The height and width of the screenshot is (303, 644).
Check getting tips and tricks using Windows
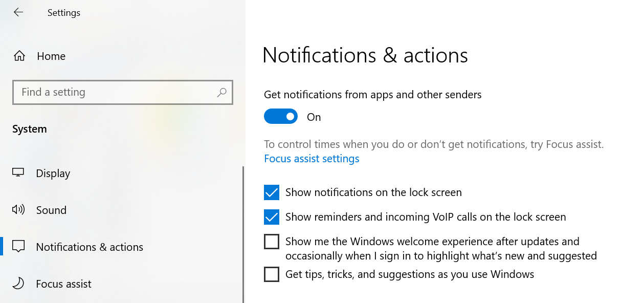(271, 274)
